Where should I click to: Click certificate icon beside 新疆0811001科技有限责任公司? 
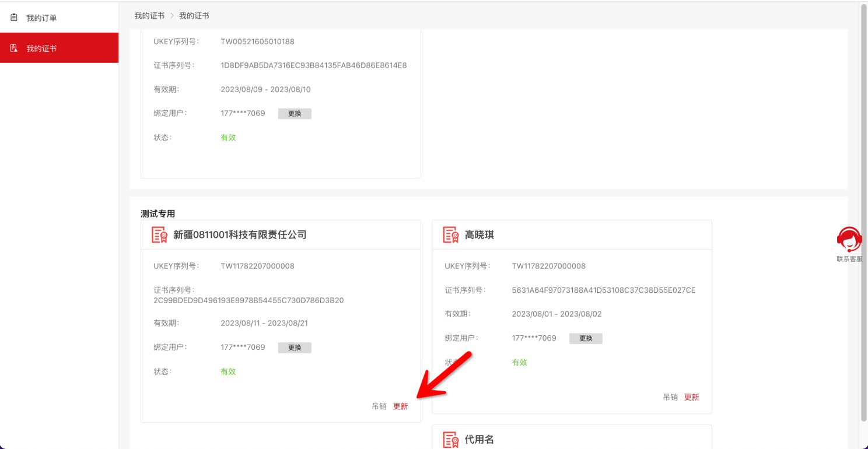pyautogui.click(x=159, y=235)
